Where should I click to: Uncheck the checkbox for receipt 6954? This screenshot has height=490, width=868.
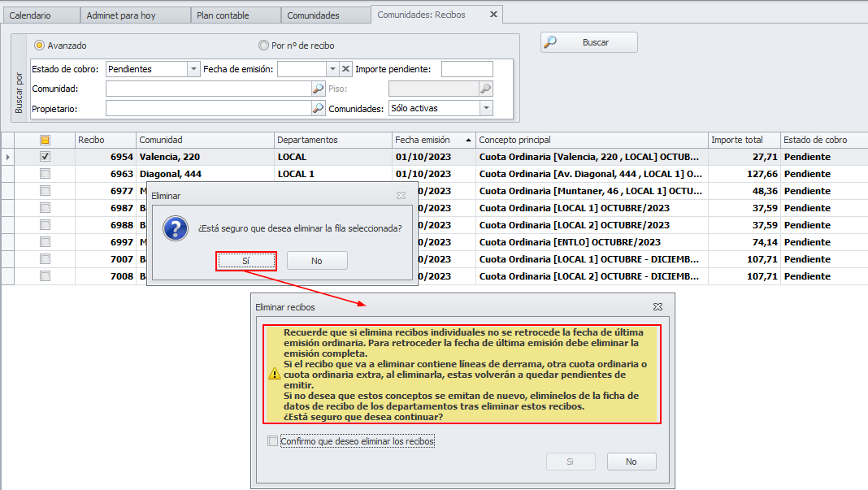[x=45, y=157]
